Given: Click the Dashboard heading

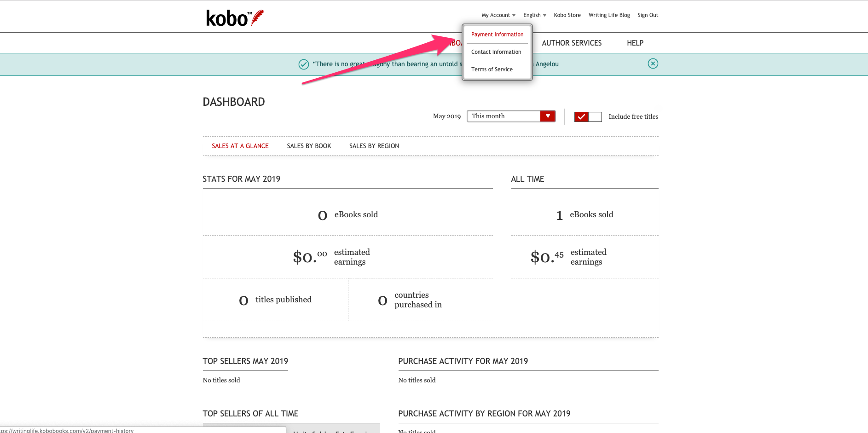Looking at the screenshot, I should [x=234, y=102].
